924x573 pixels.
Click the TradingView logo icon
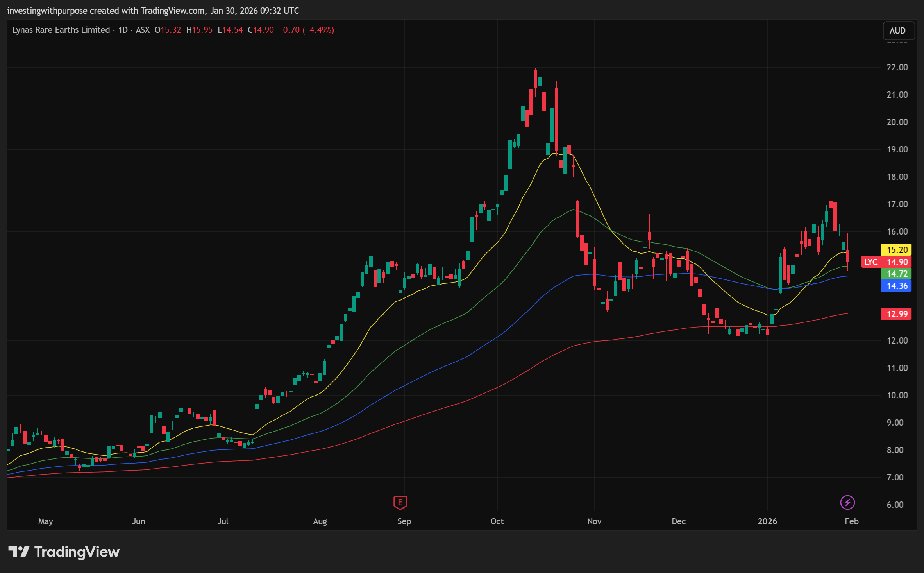tap(18, 552)
